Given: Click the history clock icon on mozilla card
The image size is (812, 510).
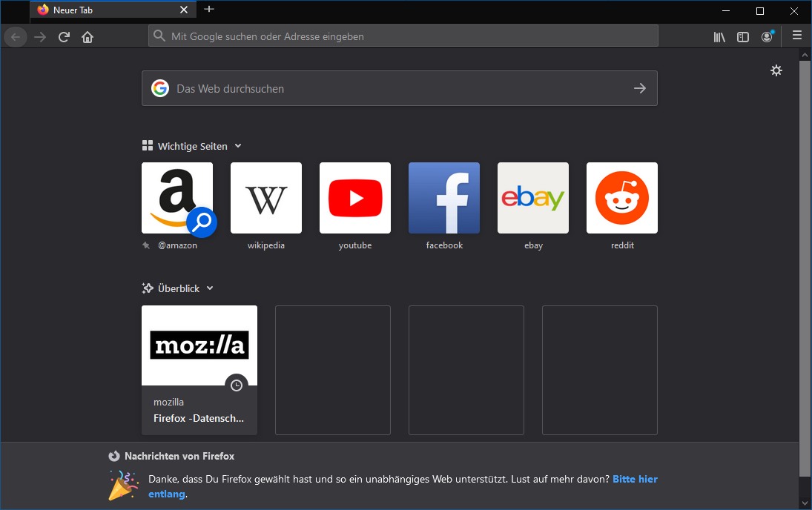Looking at the screenshot, I should pos(237,385).
